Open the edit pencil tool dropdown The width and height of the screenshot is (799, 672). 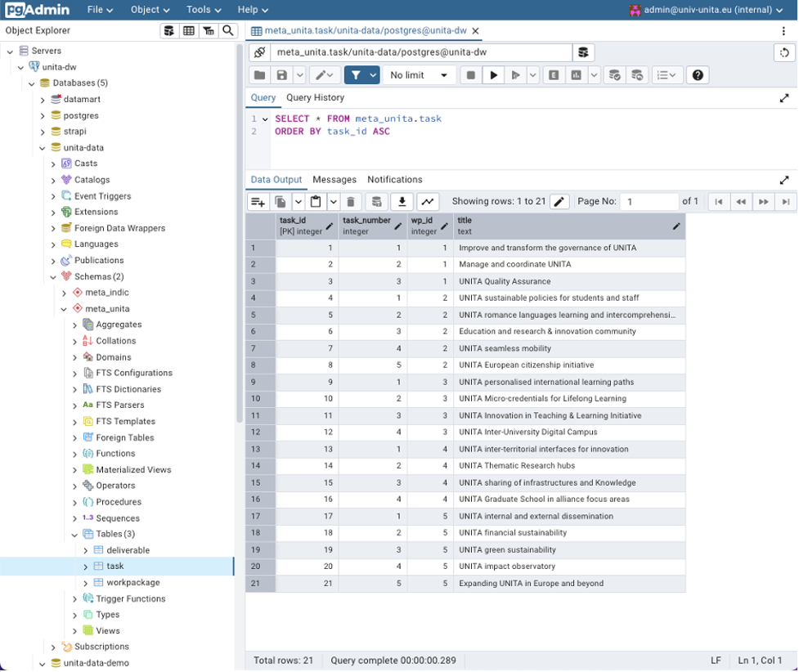324,75
